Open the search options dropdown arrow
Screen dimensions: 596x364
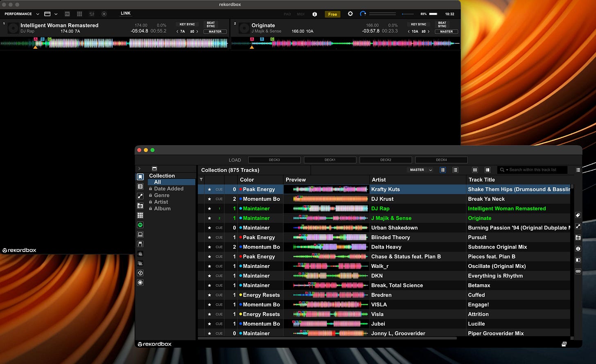[507, 170]
